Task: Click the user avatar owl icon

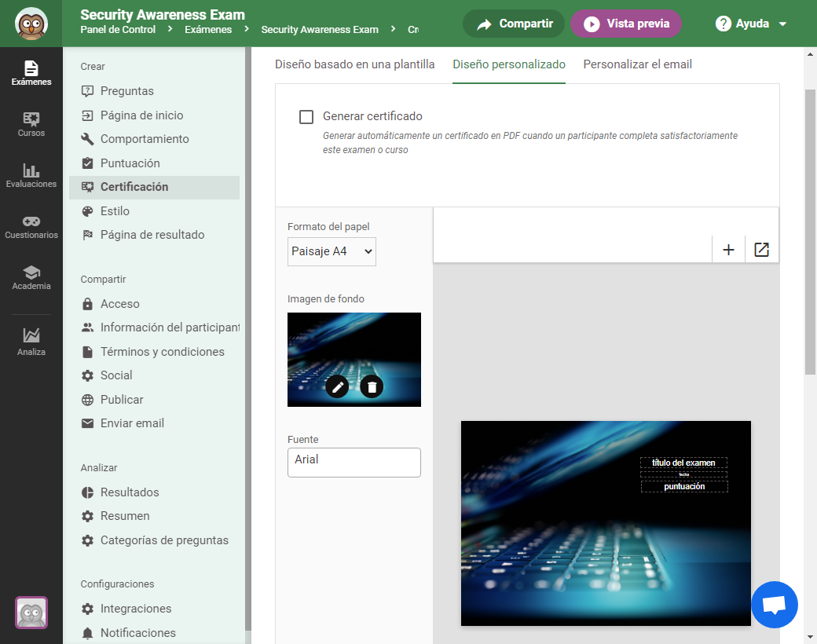Action: coord(31,613)
